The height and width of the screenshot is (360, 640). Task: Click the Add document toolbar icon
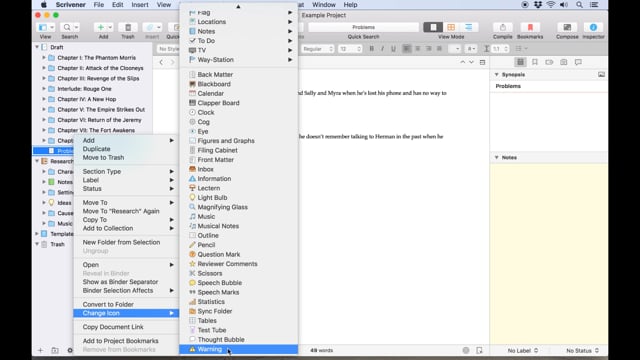point(100,27)
